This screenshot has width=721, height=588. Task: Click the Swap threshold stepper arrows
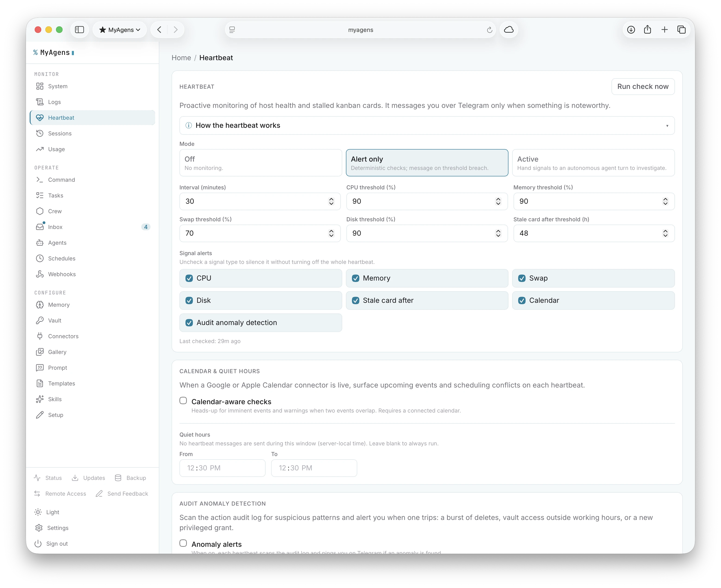click(x=331, y=233)
